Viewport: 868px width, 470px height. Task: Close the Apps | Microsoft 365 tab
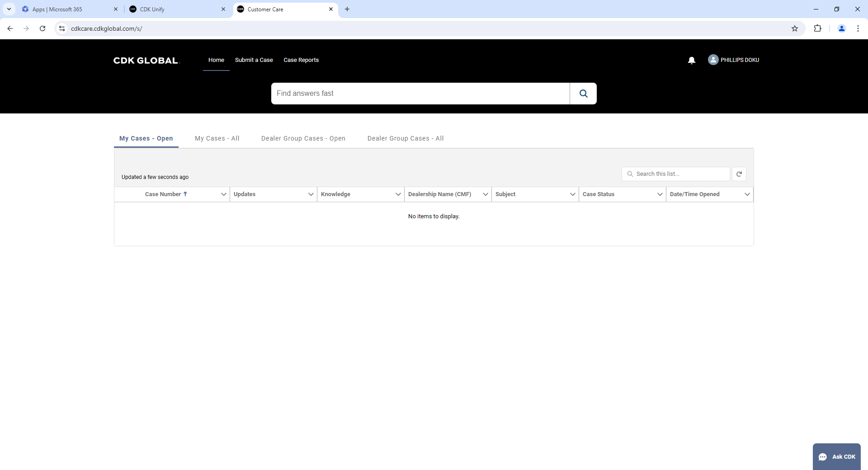coord(116,9)
